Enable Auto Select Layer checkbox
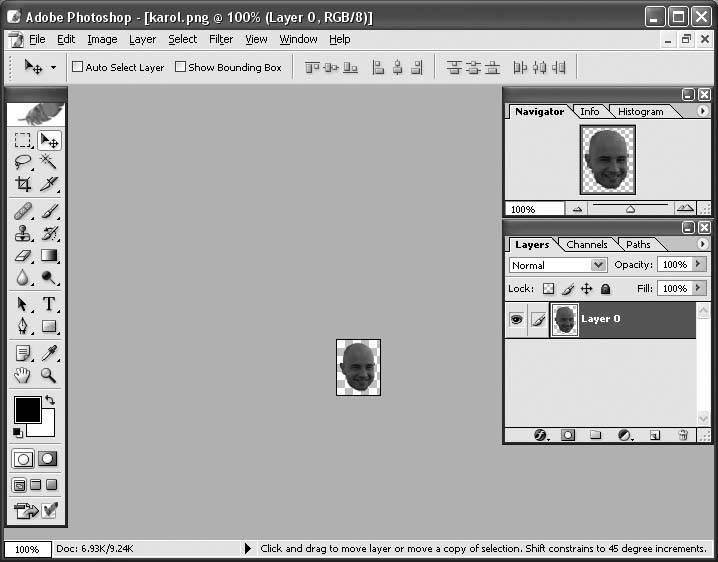The height and width of the screenshot is (562, 718). point(77,67)
